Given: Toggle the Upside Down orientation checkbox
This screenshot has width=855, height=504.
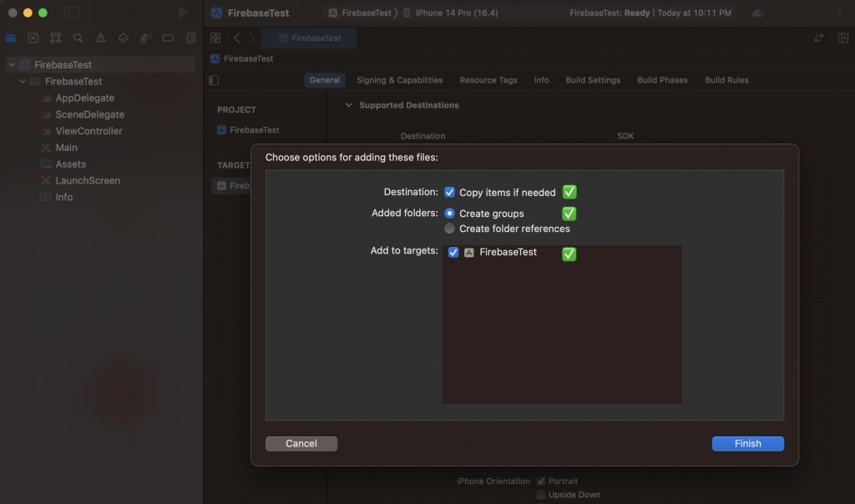Looking at the screenshot, I should click(541, 495).
